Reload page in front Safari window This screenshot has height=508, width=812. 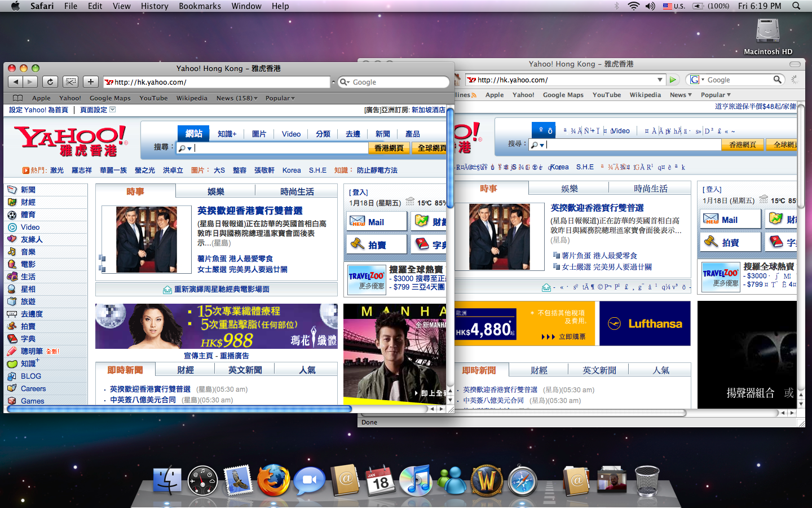[x=50, y=82]
